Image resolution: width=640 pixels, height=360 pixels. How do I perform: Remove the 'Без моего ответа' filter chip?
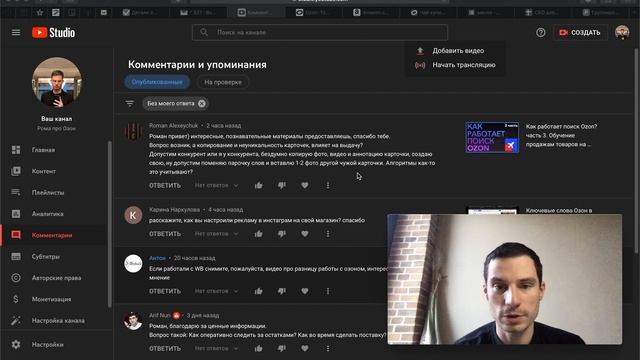202,104
